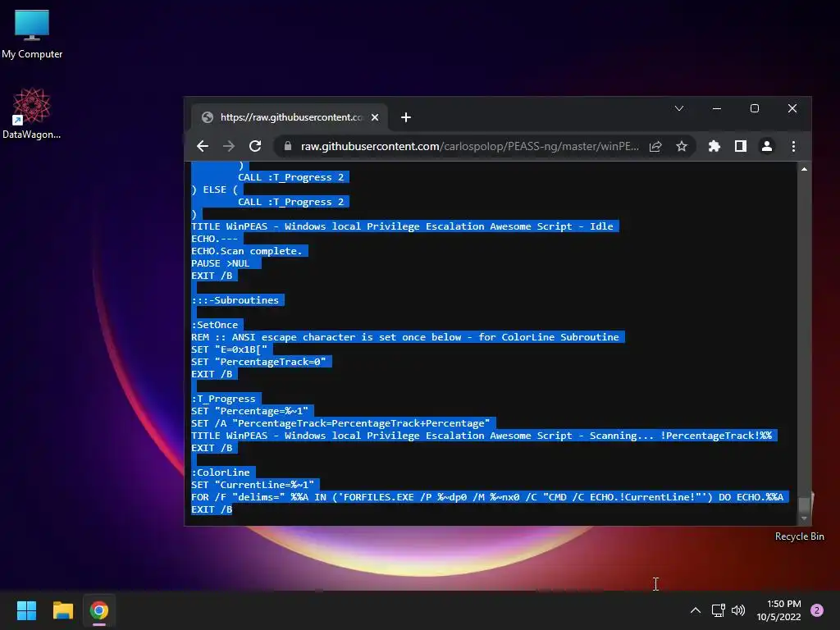
Task: Click the TITLE line containing 'Scanning...'
Action: pos(482,436)
